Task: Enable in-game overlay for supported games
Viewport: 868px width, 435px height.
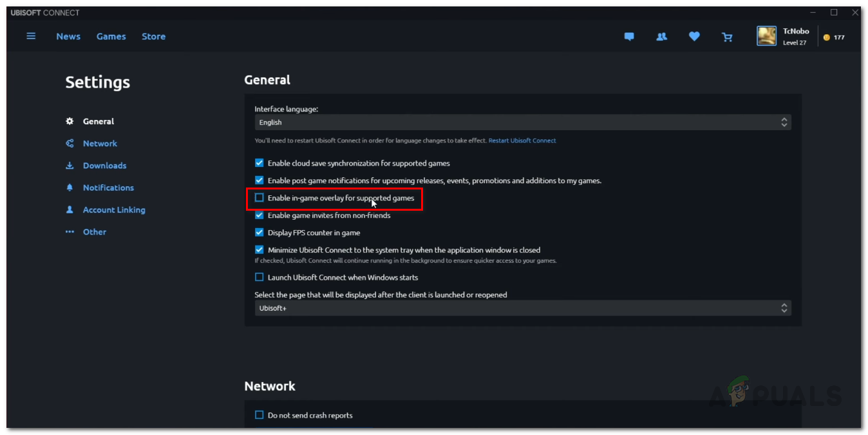Action: [259, 198]
